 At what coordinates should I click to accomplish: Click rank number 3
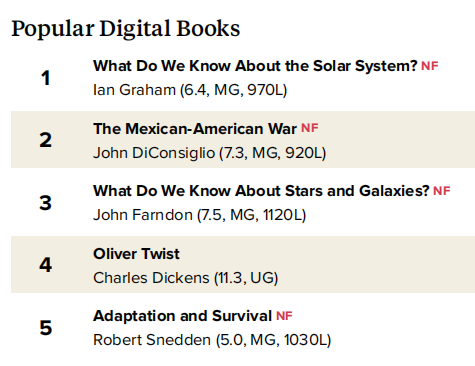[46, 203]
